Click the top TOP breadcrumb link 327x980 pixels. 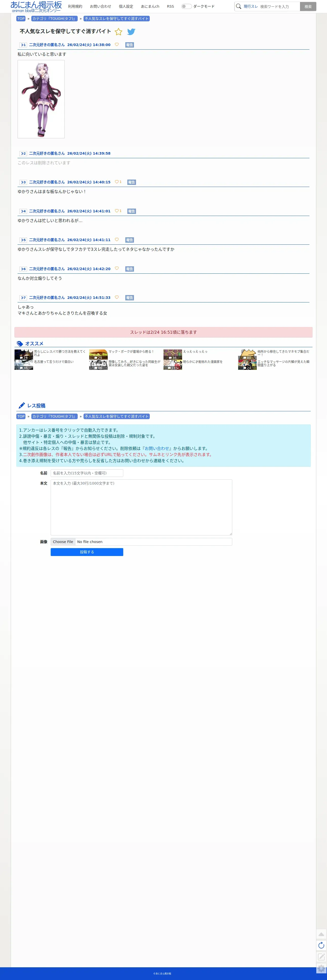(x=21, y=19)
